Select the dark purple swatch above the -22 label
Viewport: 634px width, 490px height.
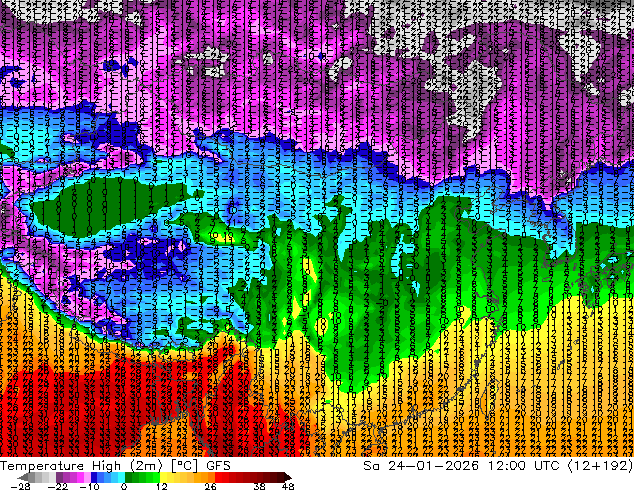[59, 477]
